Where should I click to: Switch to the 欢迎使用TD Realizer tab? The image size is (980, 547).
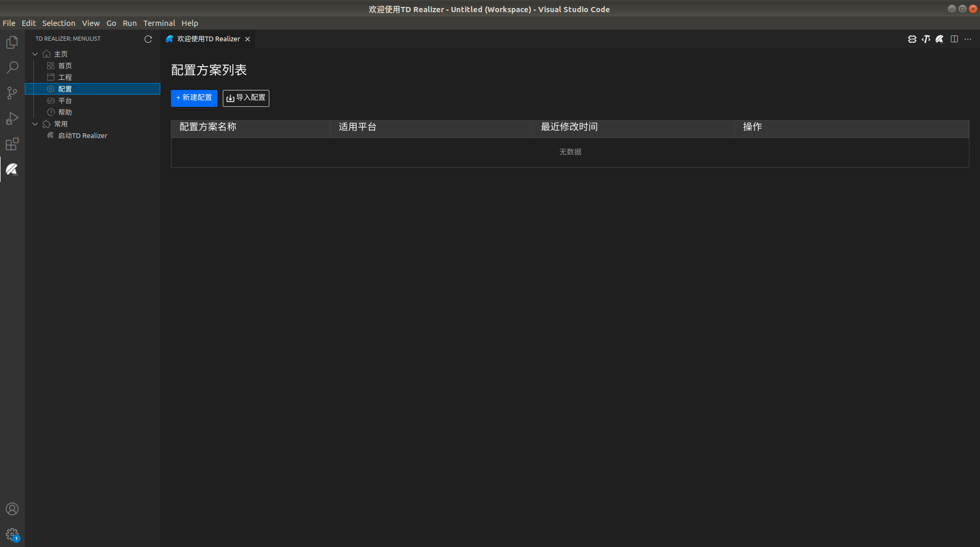pos(206,39)
